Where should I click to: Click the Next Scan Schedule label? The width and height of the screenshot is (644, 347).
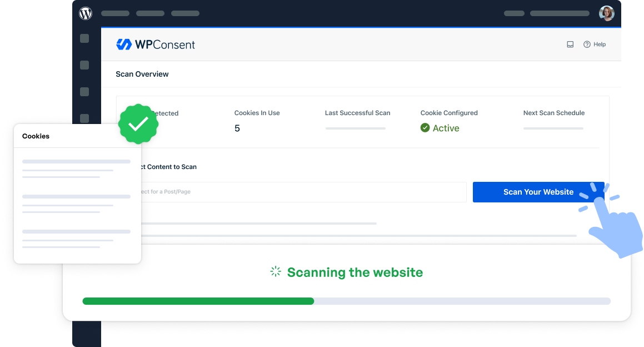coord(554,113)
